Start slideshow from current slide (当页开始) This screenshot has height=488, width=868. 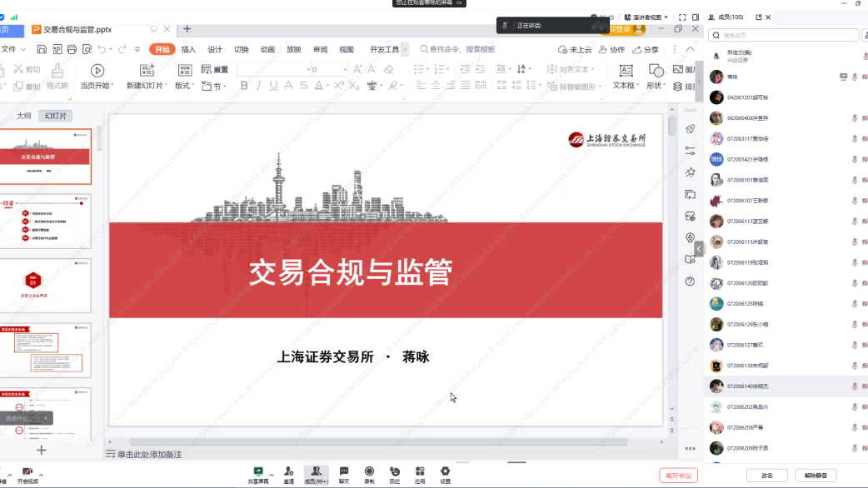(x=97, y=77)
